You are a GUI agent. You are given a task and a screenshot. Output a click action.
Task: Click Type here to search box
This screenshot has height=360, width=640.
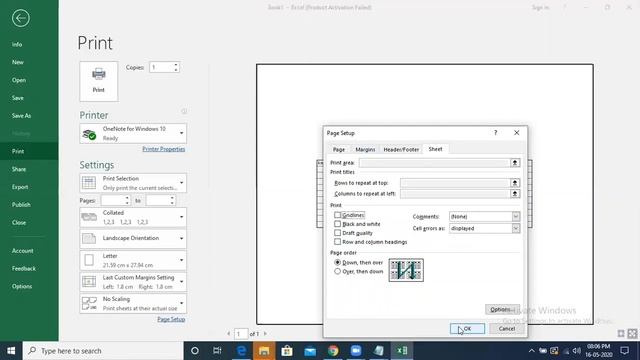point(102,351)
